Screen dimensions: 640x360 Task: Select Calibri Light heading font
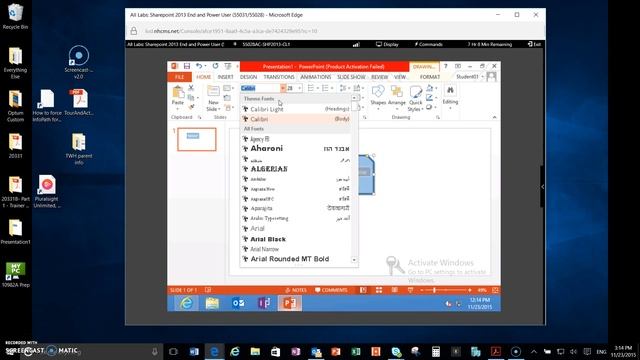296,109
